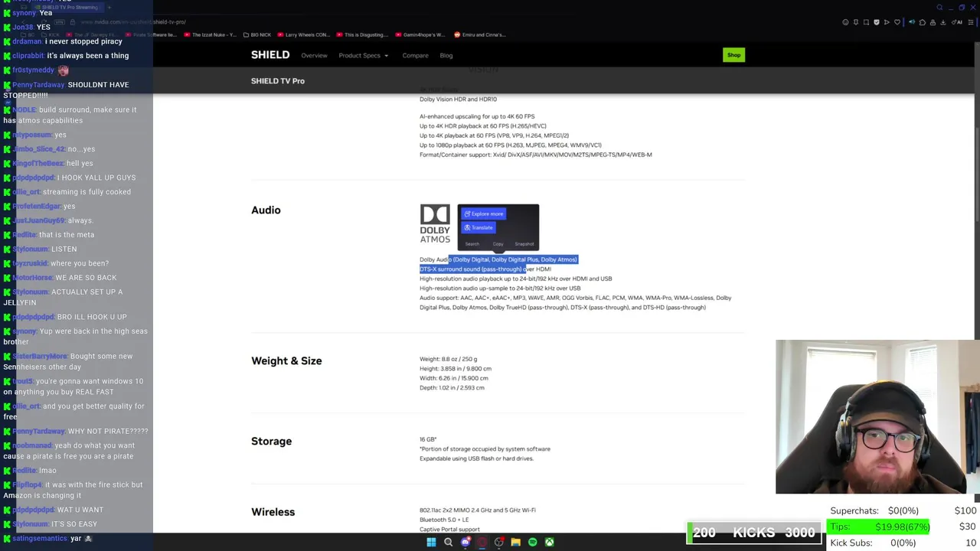Click the AI button in browser toolbar
Image resolution: width=980 pixels, height=551 pixels.
pos(958,22)
